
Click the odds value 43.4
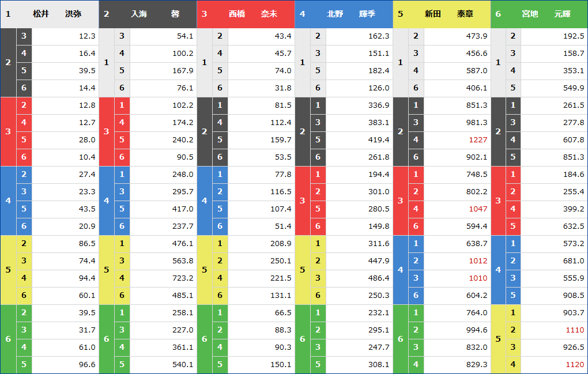(282, 36)
